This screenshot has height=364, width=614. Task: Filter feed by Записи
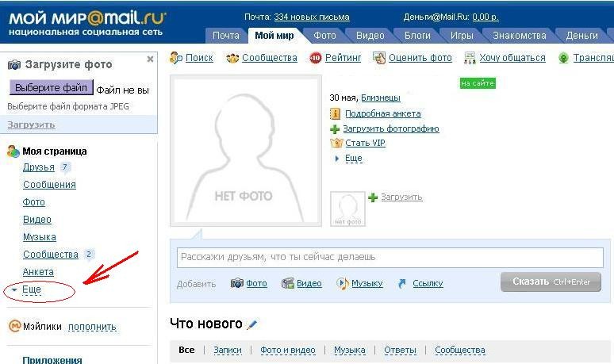coord(228,350)
